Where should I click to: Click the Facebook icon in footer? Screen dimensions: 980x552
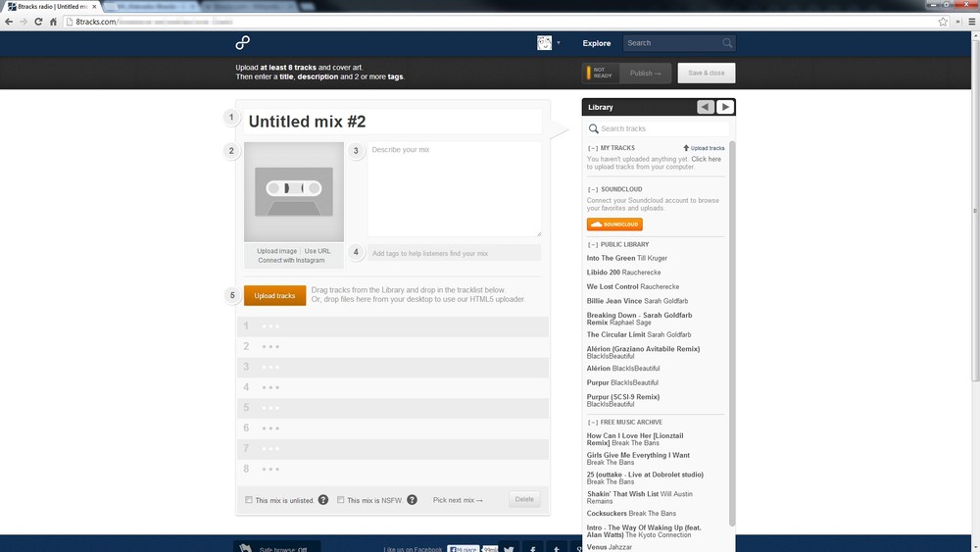tap(532, 548)
